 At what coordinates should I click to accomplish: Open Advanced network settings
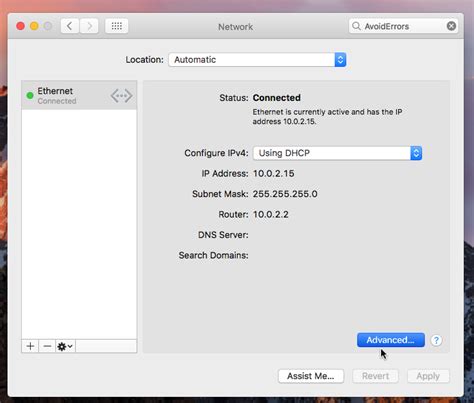tap(391, 340)
